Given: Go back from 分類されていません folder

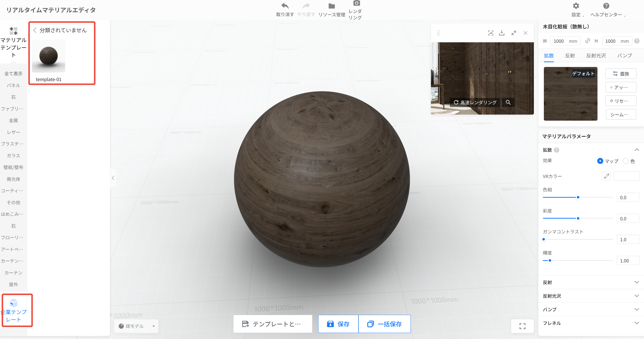Looking at the screenshot, I should pos(35,30).
